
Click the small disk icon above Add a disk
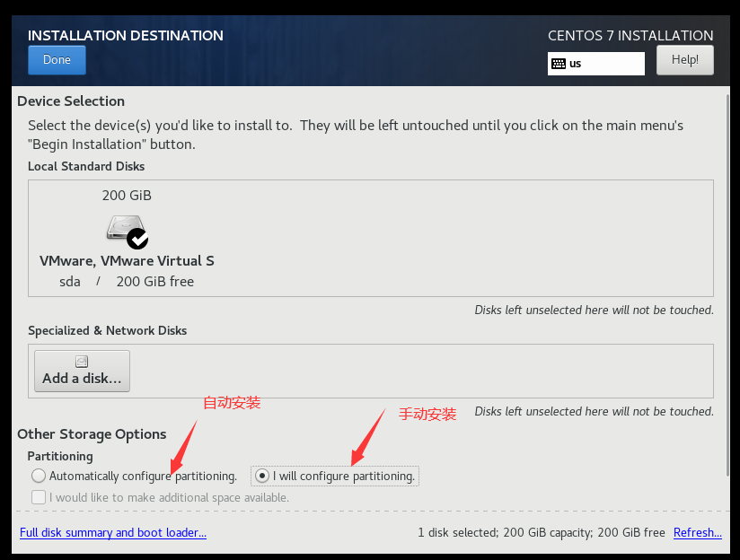[82, 362]
